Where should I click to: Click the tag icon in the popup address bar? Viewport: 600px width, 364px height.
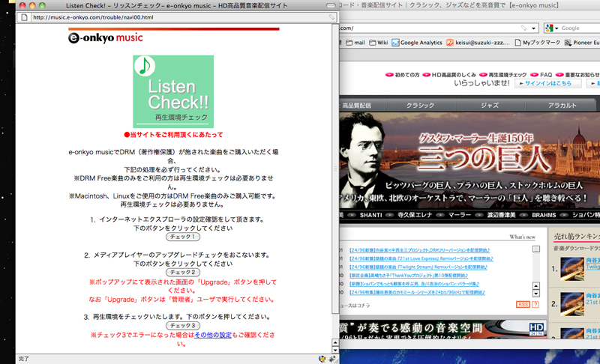tap(331, 16)
